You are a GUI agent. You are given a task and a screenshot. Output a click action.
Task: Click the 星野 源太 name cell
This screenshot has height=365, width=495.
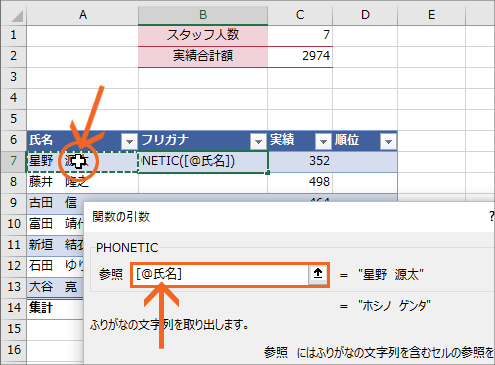tap(82, 161)
